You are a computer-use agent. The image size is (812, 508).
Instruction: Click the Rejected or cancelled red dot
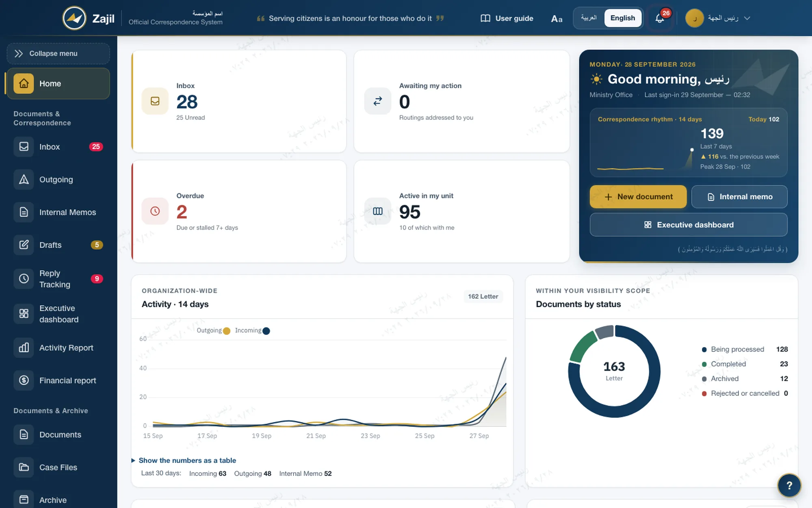(704, 393)
